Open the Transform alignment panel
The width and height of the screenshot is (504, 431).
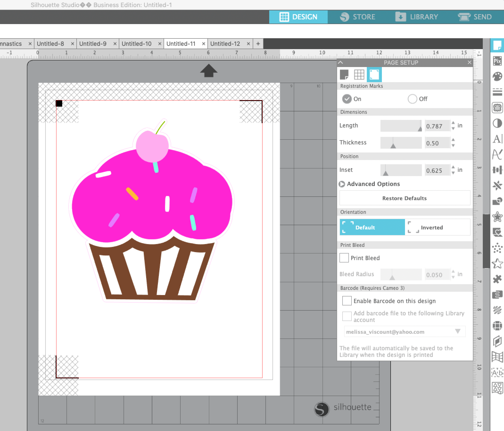pyautogui.click(x=498, y=170)
